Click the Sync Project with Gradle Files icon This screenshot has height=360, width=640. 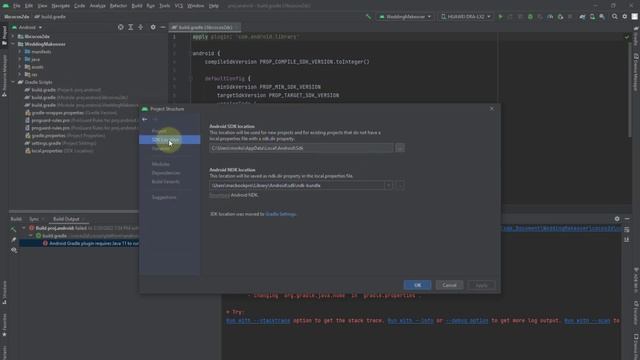[582, 17]
